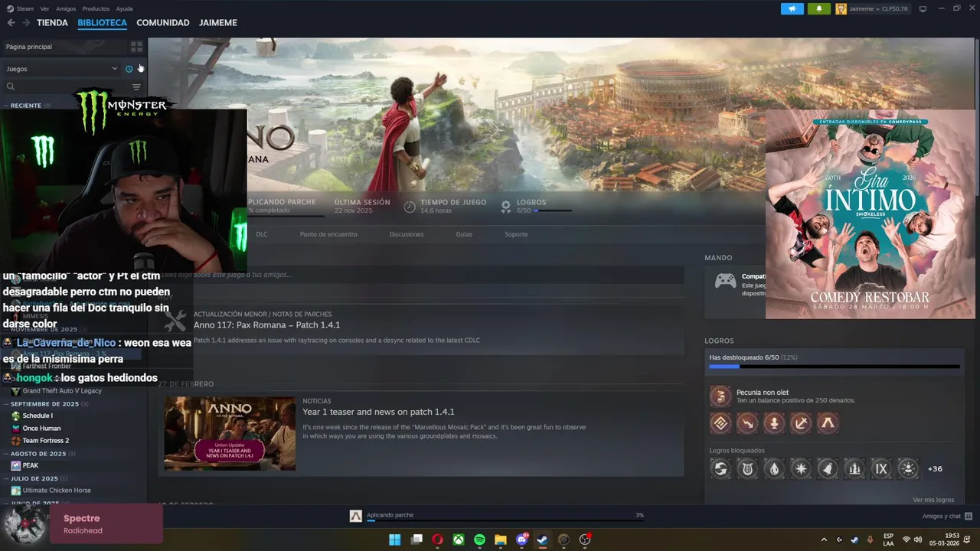Screen dimensions: 980x551
Task: Click the locked lyre achievement icon
Action: tap(747, 468)
